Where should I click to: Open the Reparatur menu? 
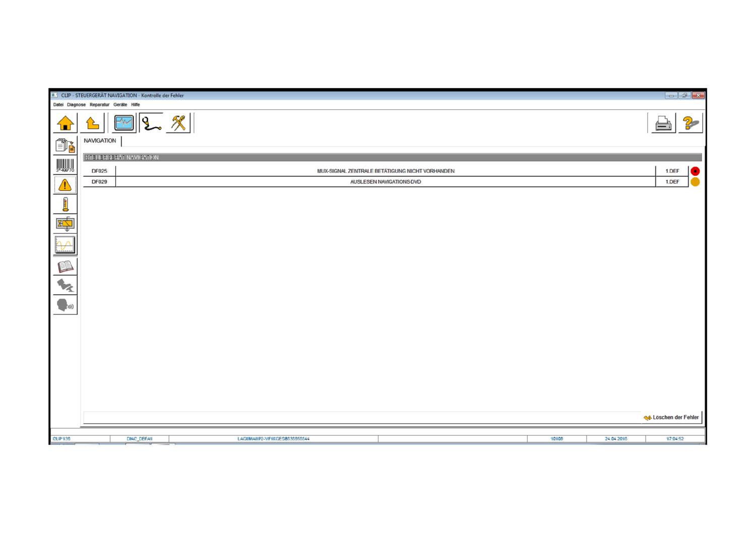click(x=99, y=105)
